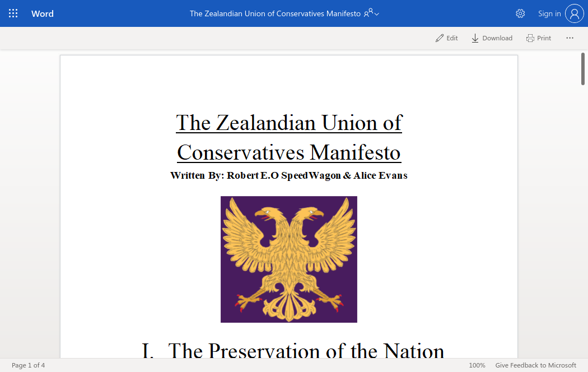Open the More options ellipsis menu
The height and width of the screenshot is (372, 588).
pyautogui.click(x=570, y=38)
